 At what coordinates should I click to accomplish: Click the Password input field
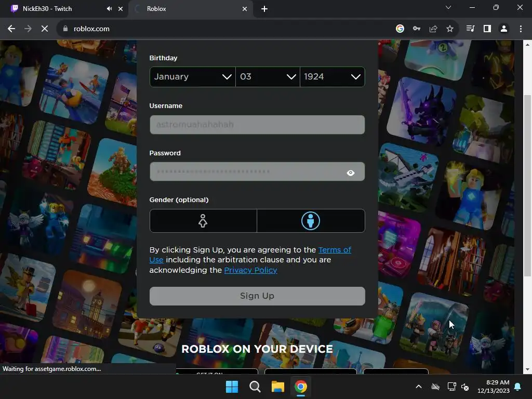point(257,171)
